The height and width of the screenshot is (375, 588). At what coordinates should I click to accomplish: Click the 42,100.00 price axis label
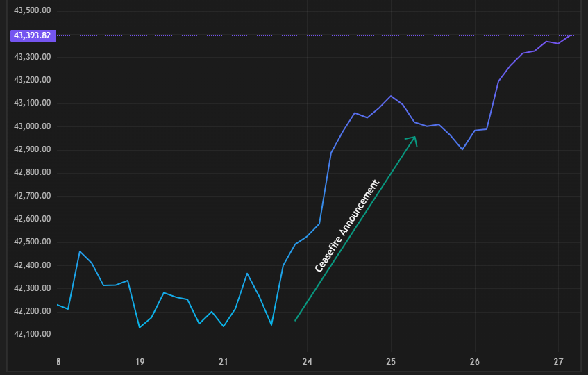click(x=32, y=334)
